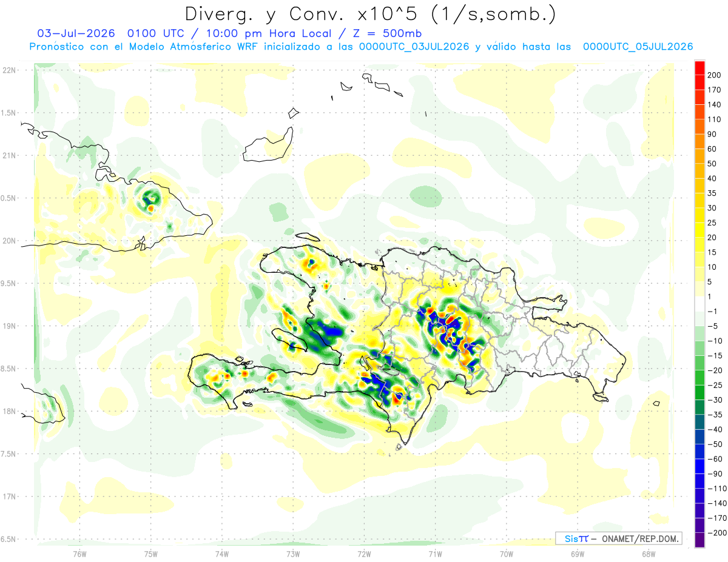
Task: Click the '18N' latitude label
Action: tap(8, 411)
